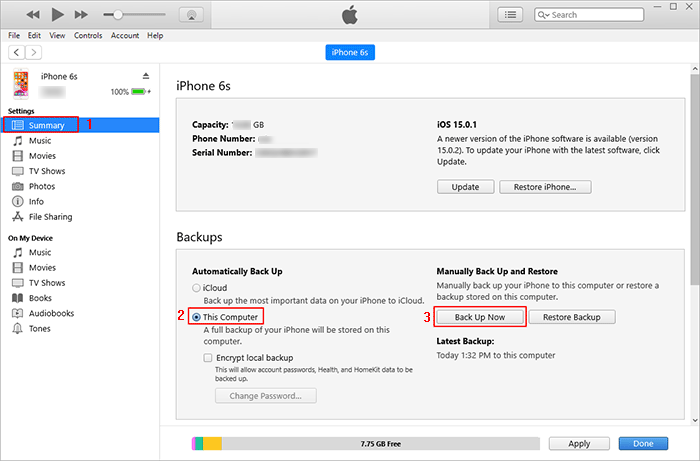Screen dimensions: 700x461
Task: Open the Edit menu
Action: (34, 35)
